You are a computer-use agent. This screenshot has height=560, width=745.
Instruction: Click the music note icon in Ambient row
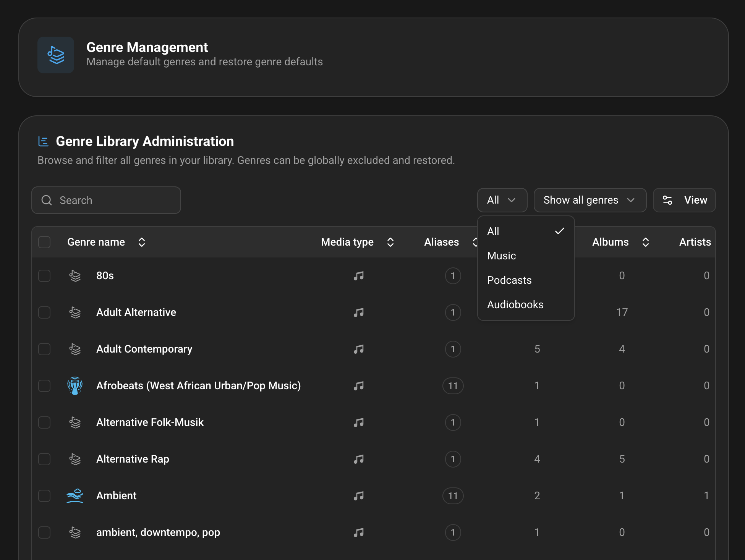click(x=359, y=496)
